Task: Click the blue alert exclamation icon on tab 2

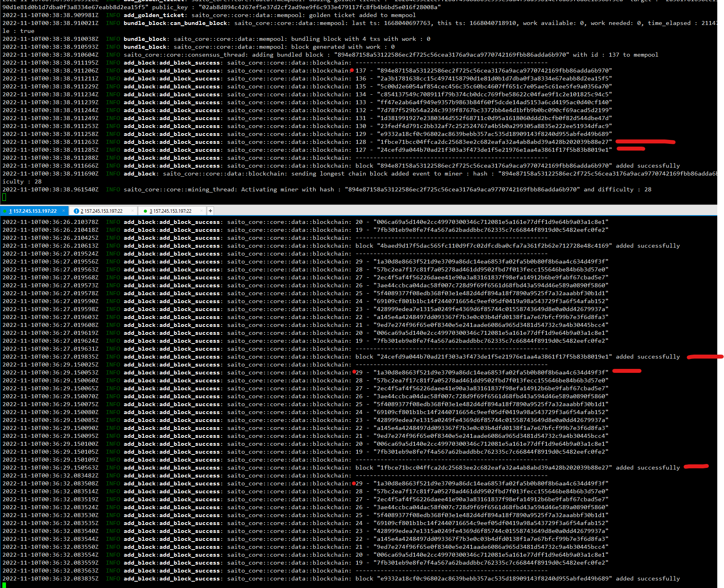Action: [x=76, y=211]
